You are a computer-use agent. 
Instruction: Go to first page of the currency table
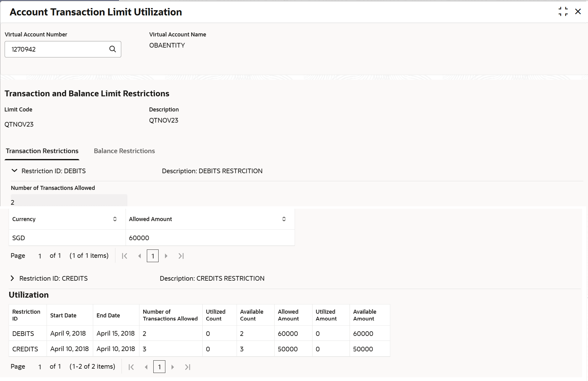[125, 256]
